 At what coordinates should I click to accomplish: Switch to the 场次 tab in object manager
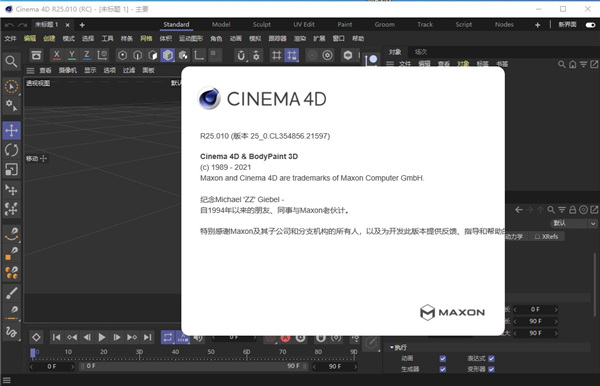421,52
